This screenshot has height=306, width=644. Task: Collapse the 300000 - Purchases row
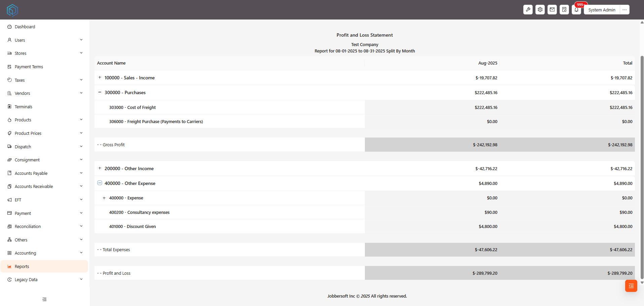pyautogui.click(x=100, y=92)
